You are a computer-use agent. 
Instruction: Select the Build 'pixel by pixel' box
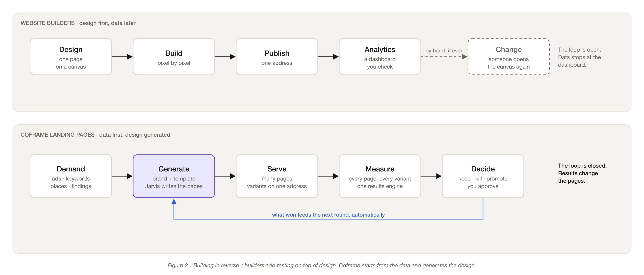pos(174,57)
